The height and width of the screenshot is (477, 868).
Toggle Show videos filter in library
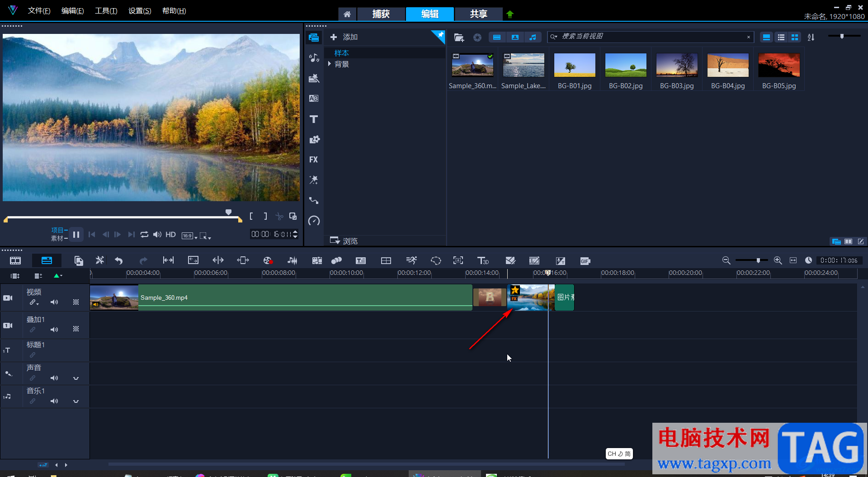pos(497,38)
